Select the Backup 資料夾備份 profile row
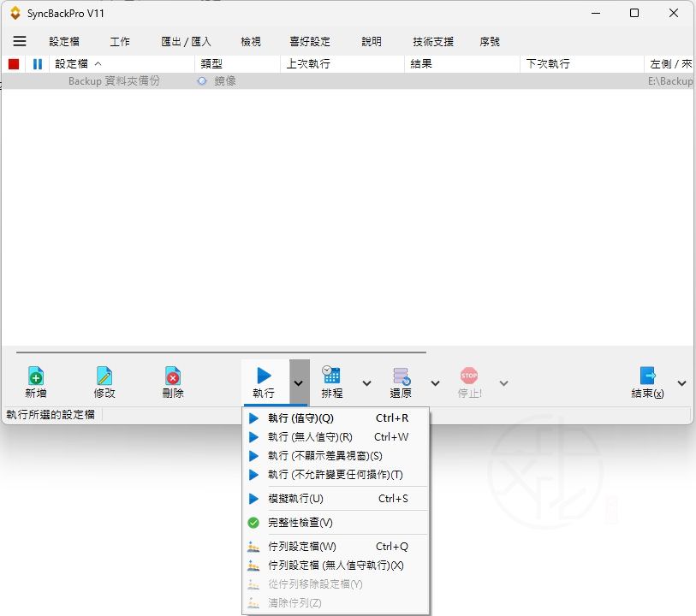Screen dimensions: 696x616 114,81
